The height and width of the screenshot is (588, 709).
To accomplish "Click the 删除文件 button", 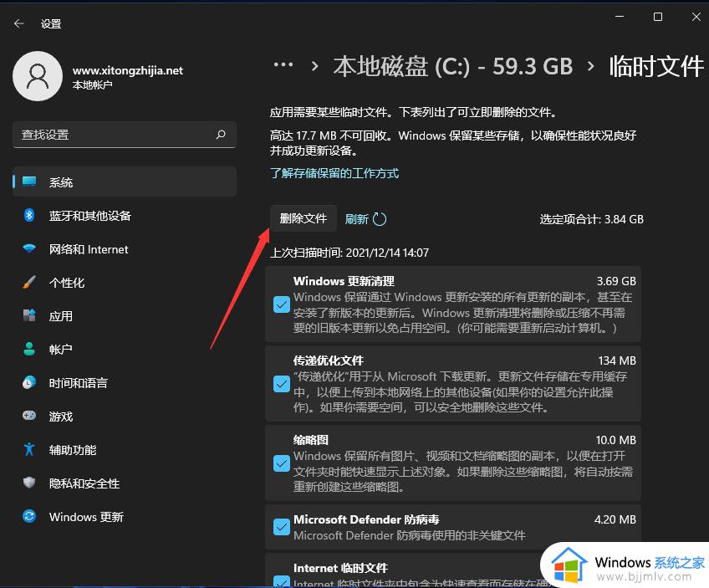I will click(x=303, y=218).
